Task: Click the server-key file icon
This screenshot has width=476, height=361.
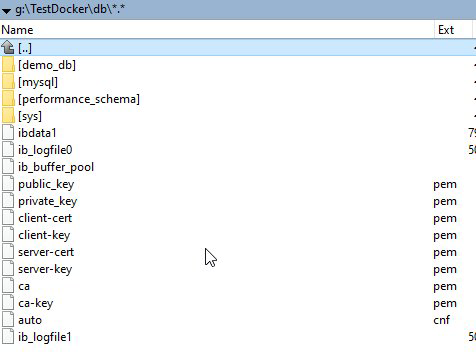Action: pyautogui.click(x=8, y=269)
